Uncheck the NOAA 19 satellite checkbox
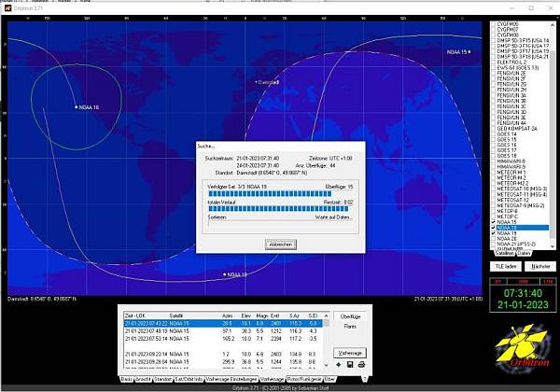 494,233
